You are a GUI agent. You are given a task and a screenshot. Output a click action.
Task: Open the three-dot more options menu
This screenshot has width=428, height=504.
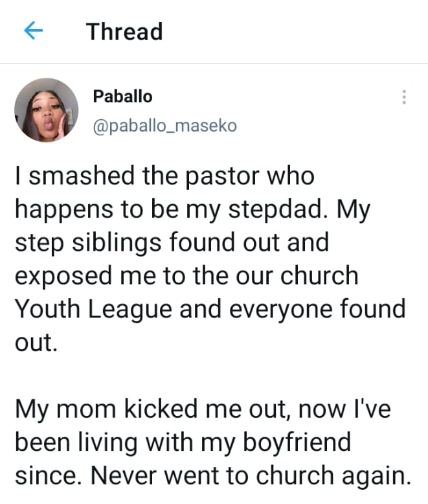[404, 97]
